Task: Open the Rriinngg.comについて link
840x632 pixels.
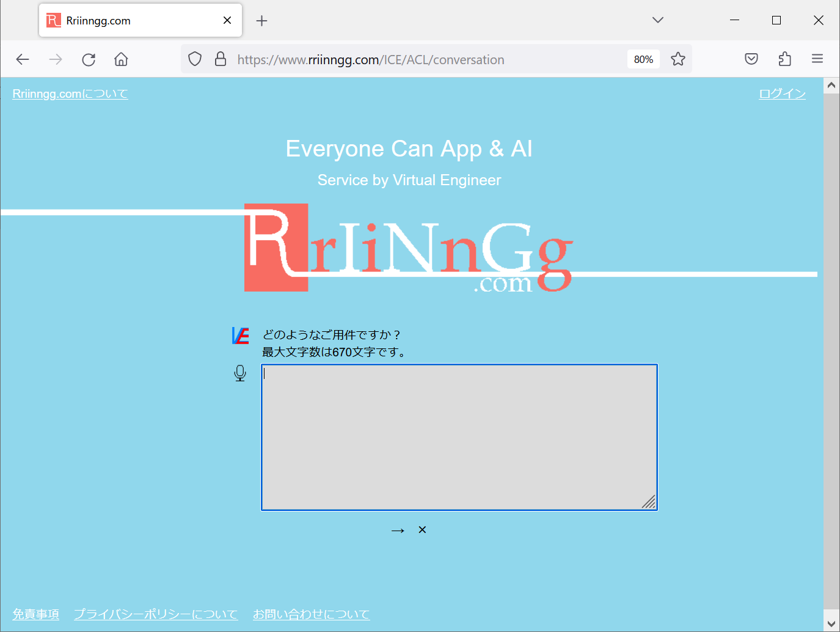Action: [70, 94]
